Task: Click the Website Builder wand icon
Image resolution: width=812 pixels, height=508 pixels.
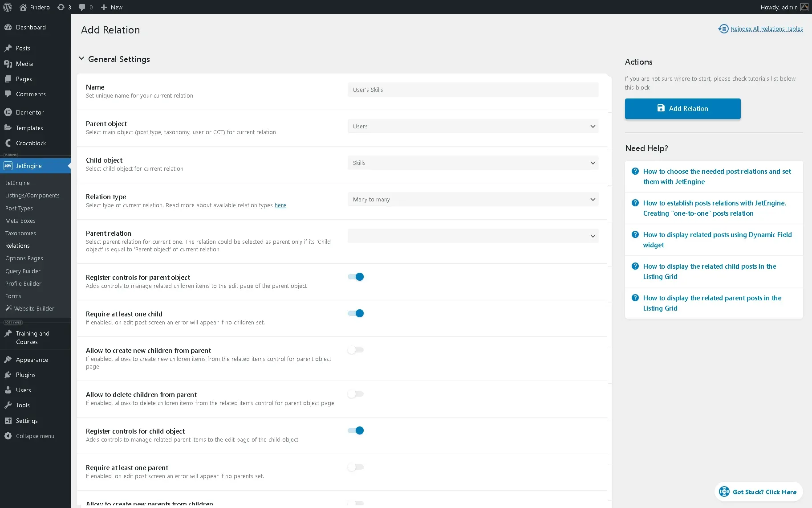Action: pyautogui.click(x=8, y=308)
